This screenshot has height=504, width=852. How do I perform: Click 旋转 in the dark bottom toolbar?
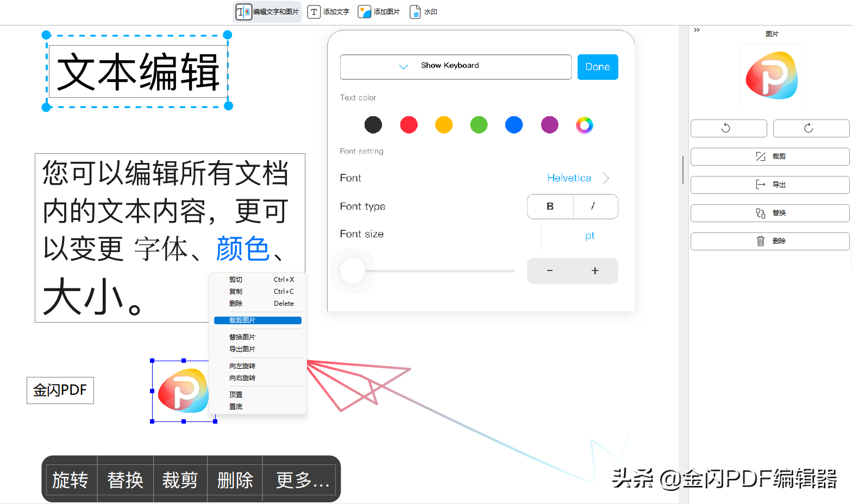pos(70,480)
